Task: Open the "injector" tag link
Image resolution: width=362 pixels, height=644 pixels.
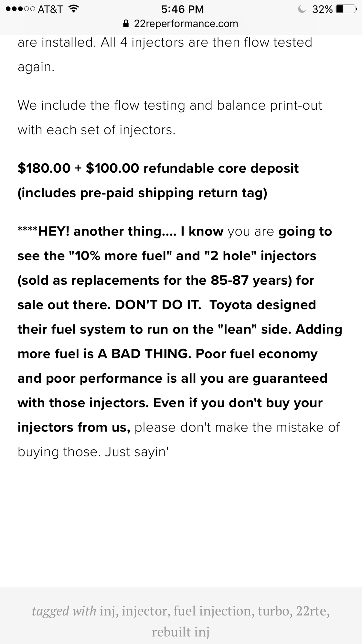Action: (144, 611)
